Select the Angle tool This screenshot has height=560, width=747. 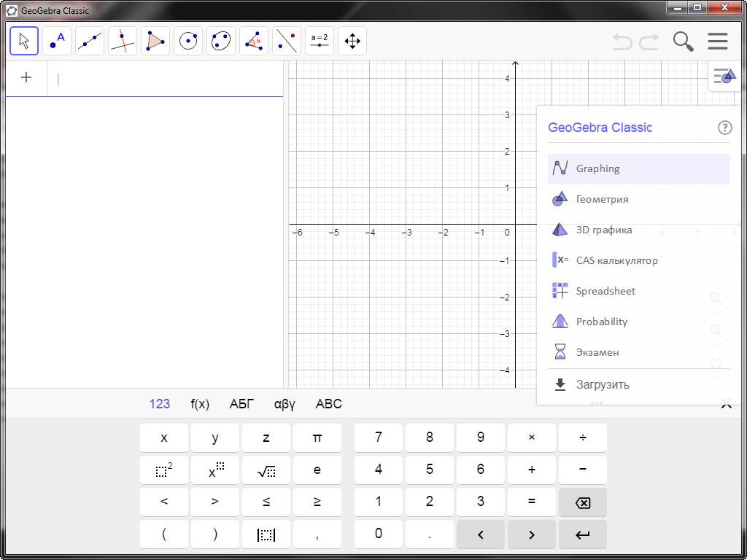tap(254, 41)
